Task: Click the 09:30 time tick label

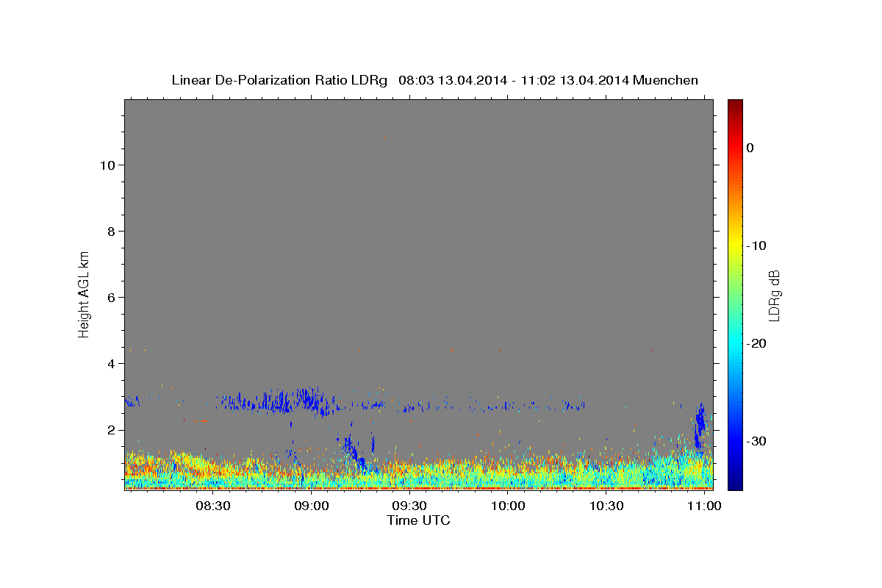Action: click(409, 506)
